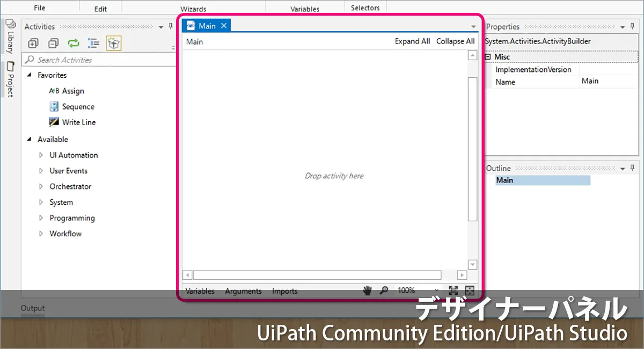Viewport: 644px width, 349px height.
Task: Click Expand All in the designer
Action: coord(412,41)
